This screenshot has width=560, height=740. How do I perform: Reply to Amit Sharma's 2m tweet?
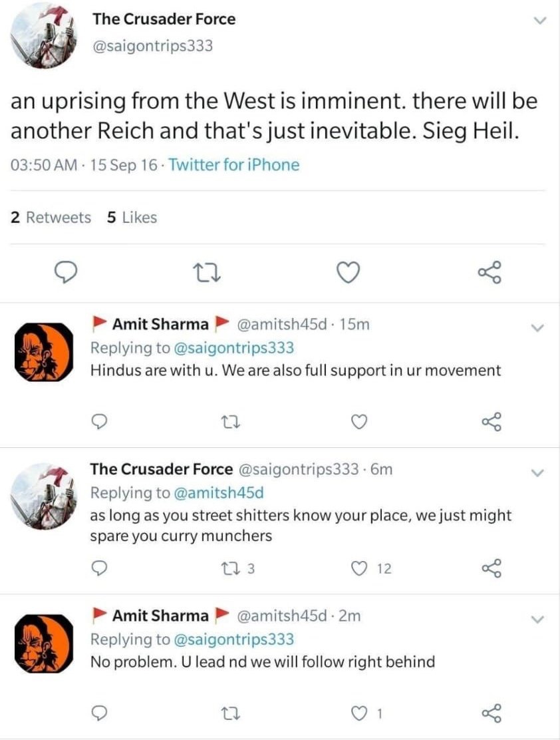click(99, 714)
